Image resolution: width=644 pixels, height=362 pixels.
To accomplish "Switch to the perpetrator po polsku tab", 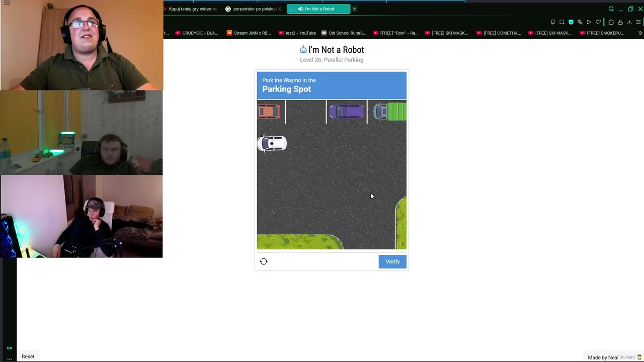I will pyautogui.click(x=254, y=9).
